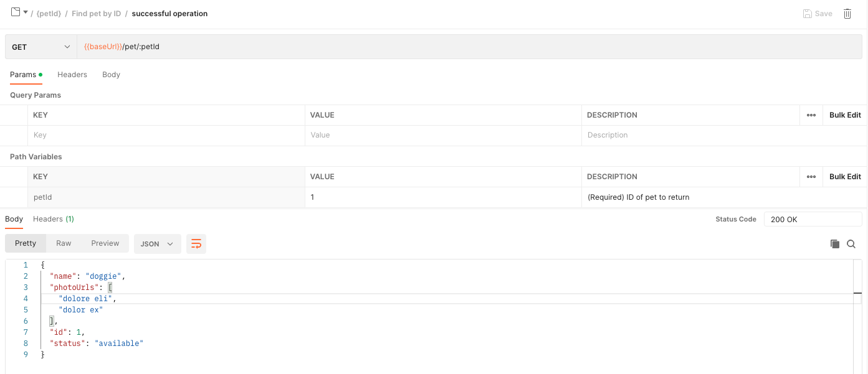Open response Headers (1) tab
The height and width of the screenshot is (374, 868).
coord(54,219)
